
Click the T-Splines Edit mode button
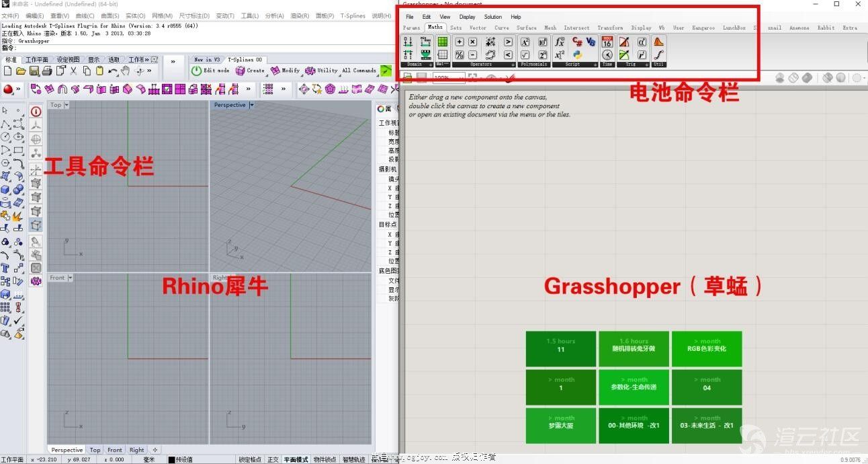click(x=210, y=71)
